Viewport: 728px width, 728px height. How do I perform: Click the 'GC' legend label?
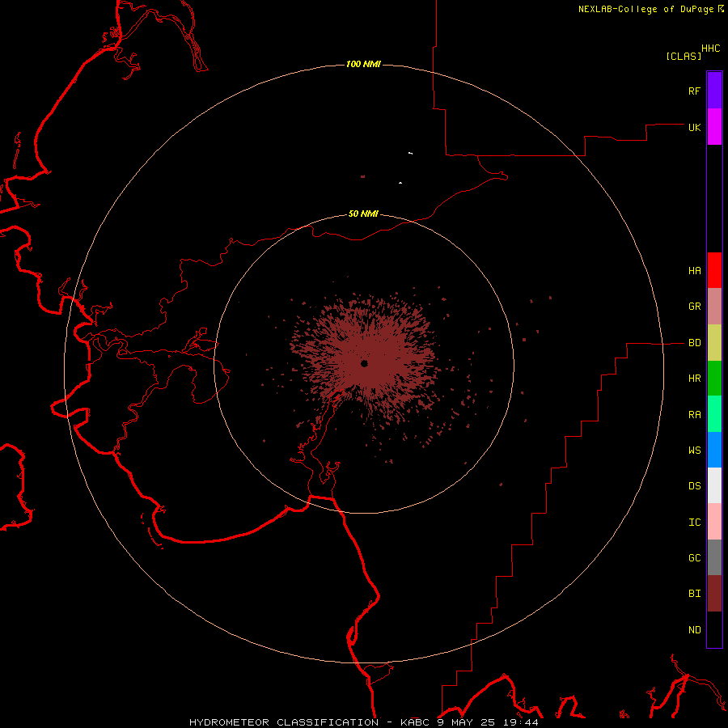[694, 558]
